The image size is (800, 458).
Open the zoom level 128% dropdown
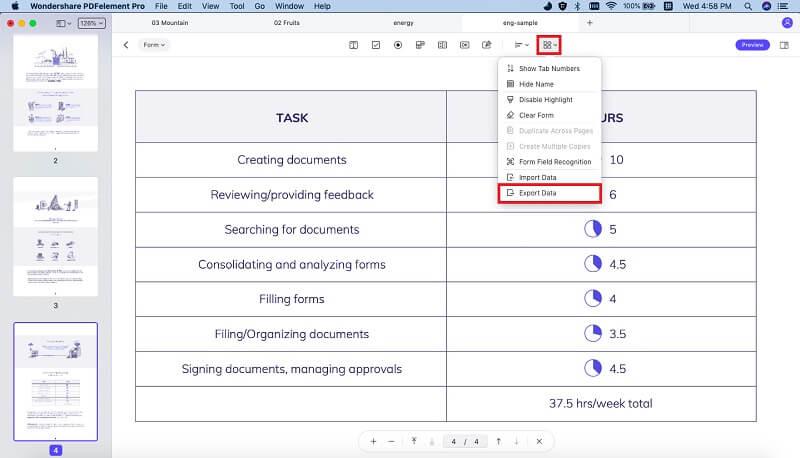pos(91,23)
